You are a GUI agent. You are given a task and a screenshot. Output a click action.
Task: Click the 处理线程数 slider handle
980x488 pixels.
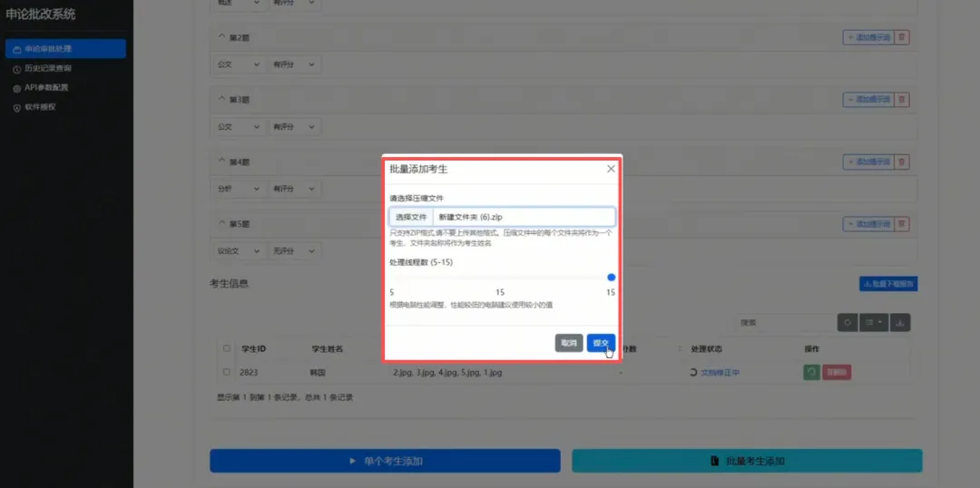click(x=612, y=278)
